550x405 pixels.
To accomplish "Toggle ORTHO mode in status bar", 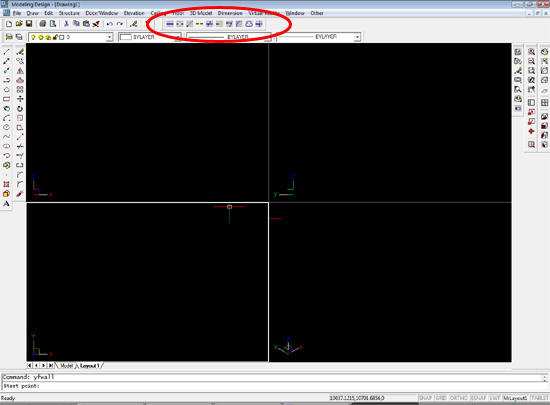I will click(458, 398).
